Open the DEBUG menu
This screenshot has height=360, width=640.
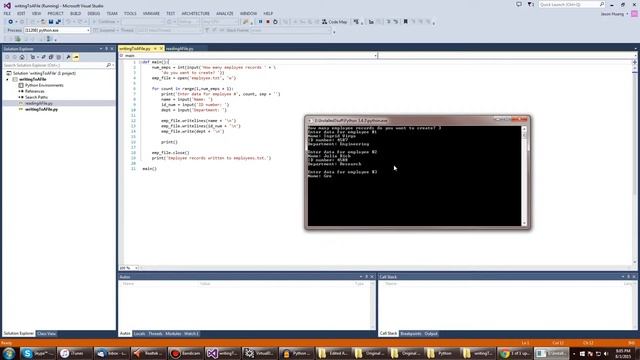tap(93, 13)
